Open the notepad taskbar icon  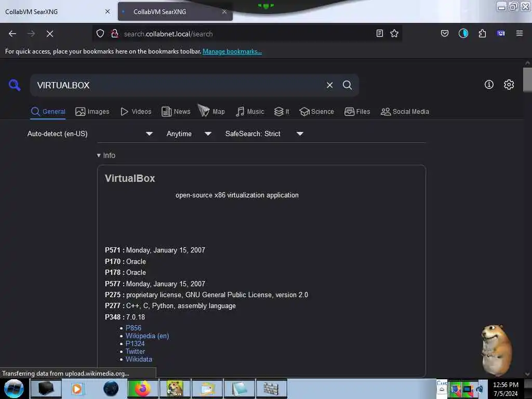coord(239,389)
